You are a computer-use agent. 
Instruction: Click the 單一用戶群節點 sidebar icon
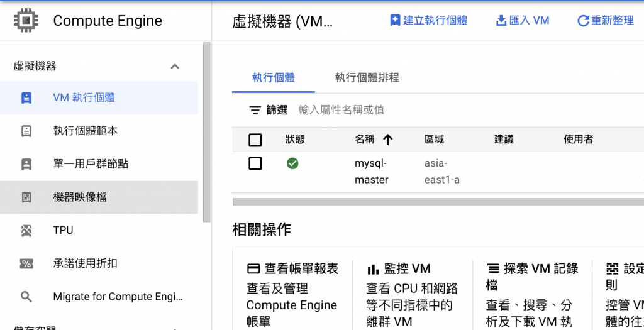point(26,164)
